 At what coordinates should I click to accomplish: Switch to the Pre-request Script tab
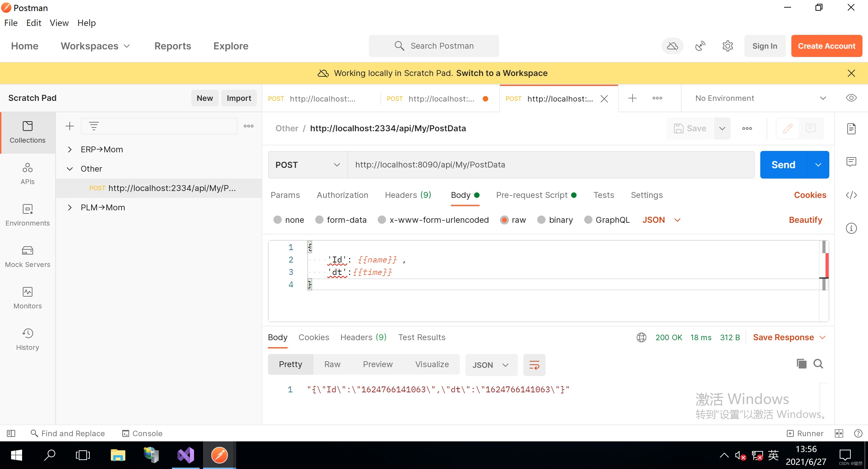[532, 195]
